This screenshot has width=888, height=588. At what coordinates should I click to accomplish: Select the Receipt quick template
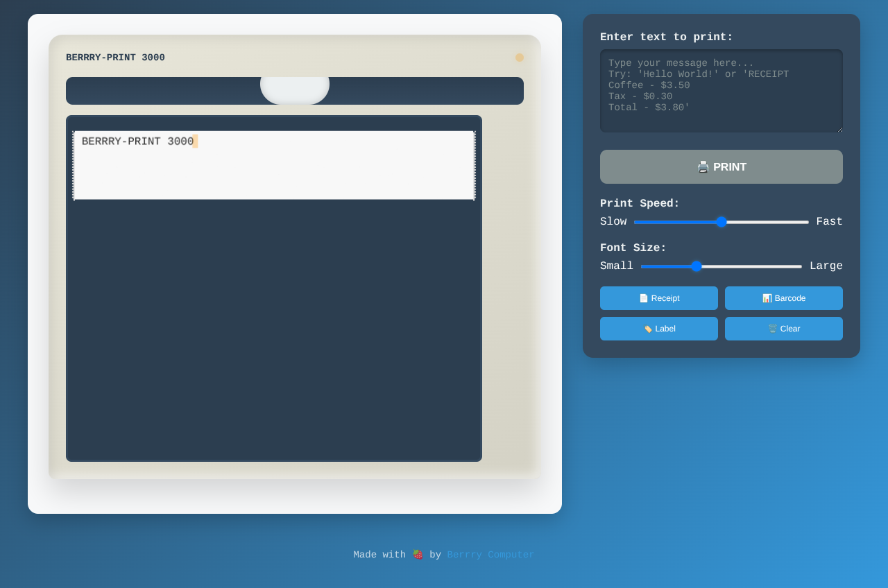click(x=658, y=297)
